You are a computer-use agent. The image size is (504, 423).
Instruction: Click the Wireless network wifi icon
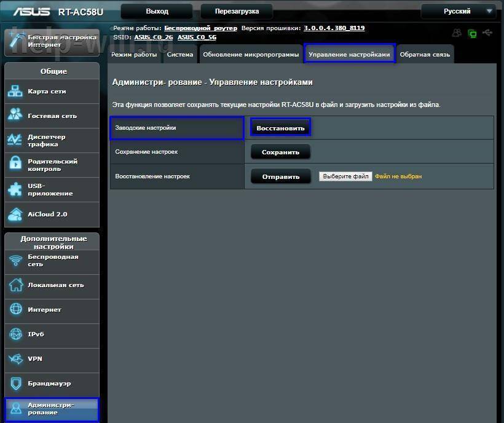(15, 260)
